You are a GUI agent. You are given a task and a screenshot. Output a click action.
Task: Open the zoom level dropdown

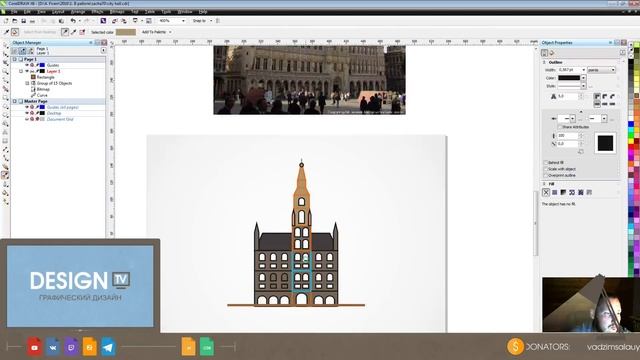point(183,21)
